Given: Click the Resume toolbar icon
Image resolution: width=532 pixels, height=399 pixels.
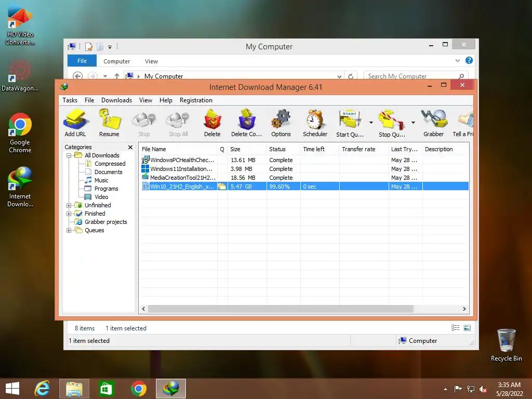Looking at the screenshot, I should click(109, 123).
